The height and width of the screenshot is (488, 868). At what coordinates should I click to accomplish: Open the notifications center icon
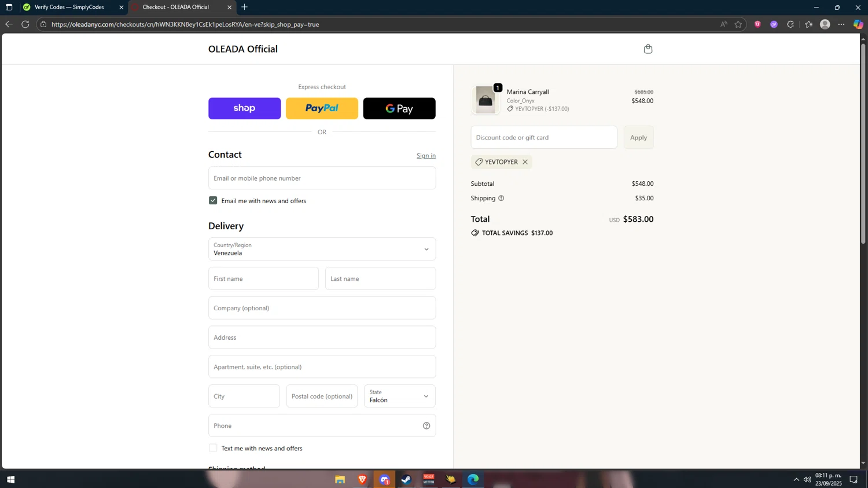(854, 479)
